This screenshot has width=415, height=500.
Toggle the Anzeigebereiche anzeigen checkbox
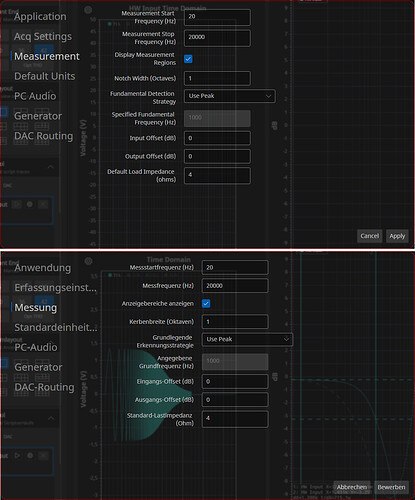[206, 304]
